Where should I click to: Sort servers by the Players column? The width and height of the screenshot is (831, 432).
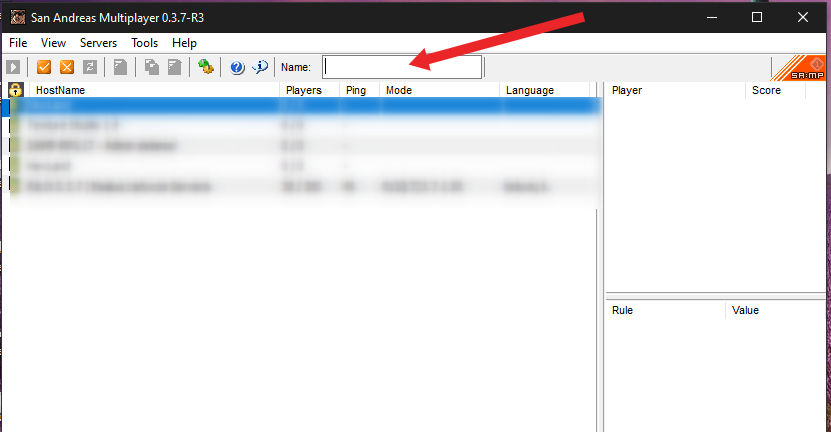coord(310,90)
